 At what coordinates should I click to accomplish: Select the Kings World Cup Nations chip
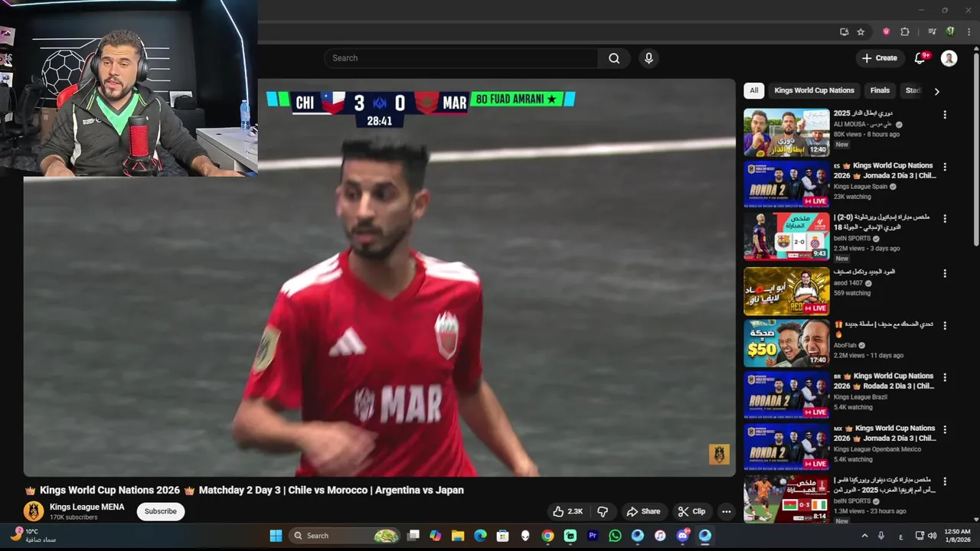[x=814, y=90]
